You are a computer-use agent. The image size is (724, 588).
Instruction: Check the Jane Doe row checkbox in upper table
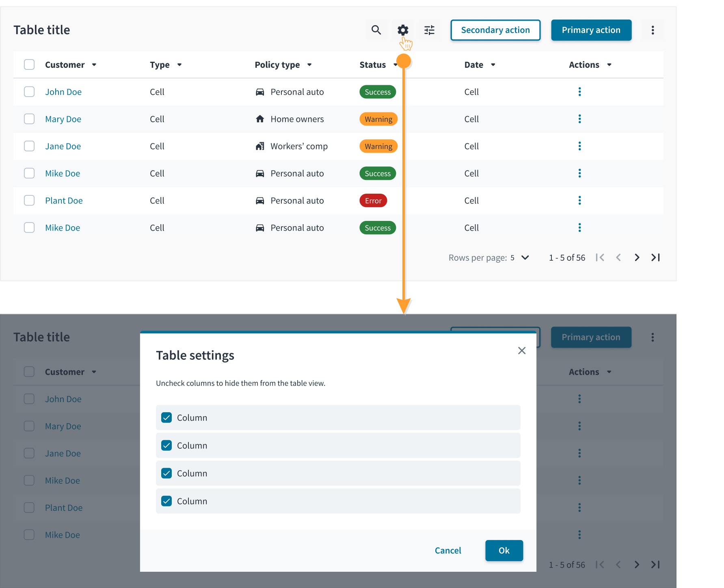[29, 146]
